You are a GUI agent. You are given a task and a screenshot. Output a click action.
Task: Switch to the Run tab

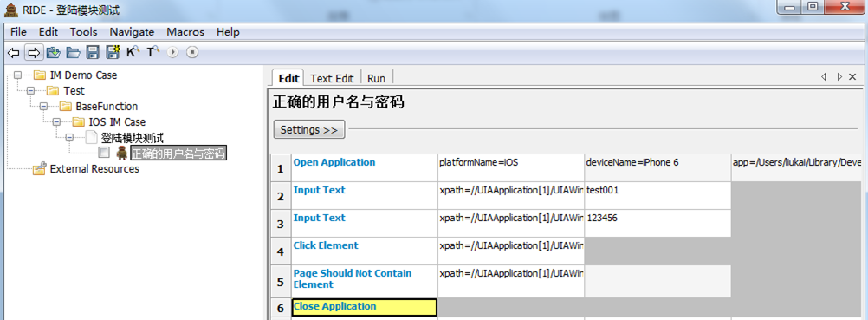[x=377, y=78]
